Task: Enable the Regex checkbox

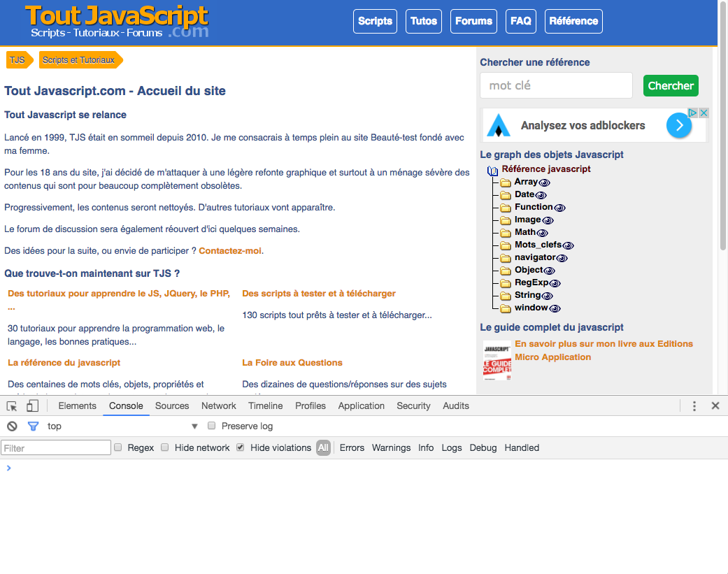Action: [x=118, y=447]
